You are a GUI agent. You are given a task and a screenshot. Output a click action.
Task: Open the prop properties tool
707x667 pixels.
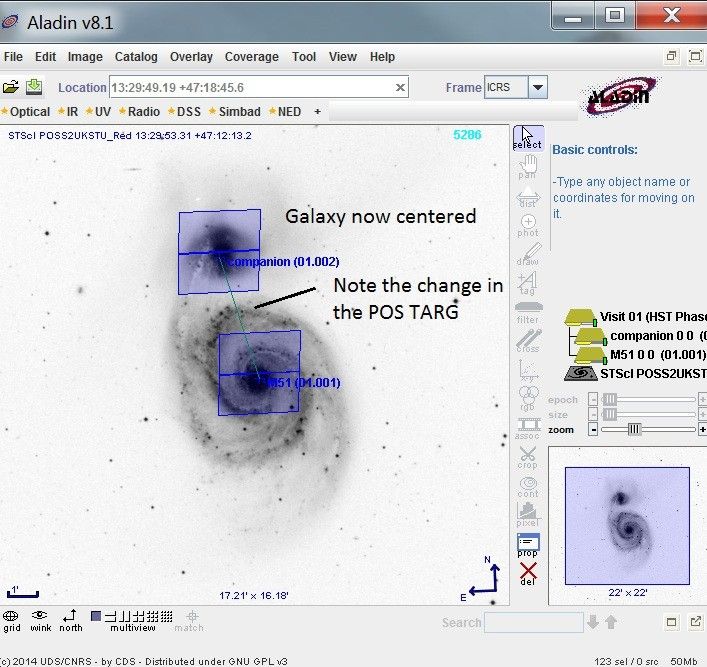click(528, 545)
